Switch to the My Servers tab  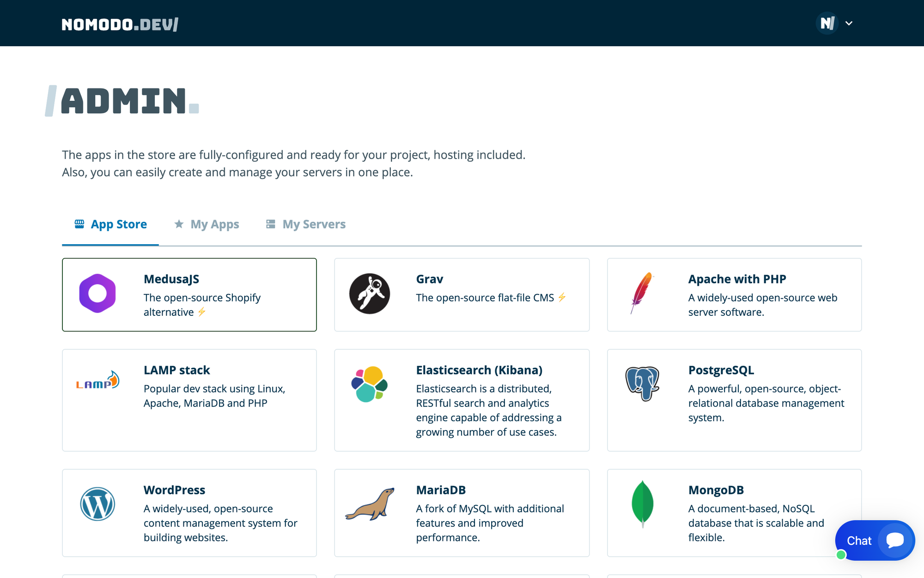(x=306, y=224)
